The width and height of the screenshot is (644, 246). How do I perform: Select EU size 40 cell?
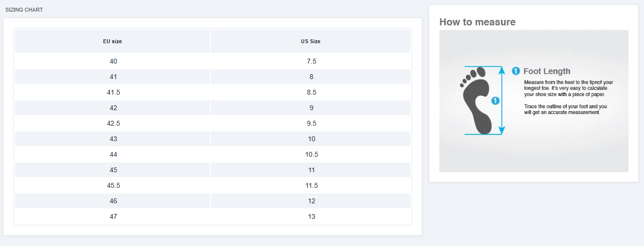pyautogui.click(x=113, y=61)
